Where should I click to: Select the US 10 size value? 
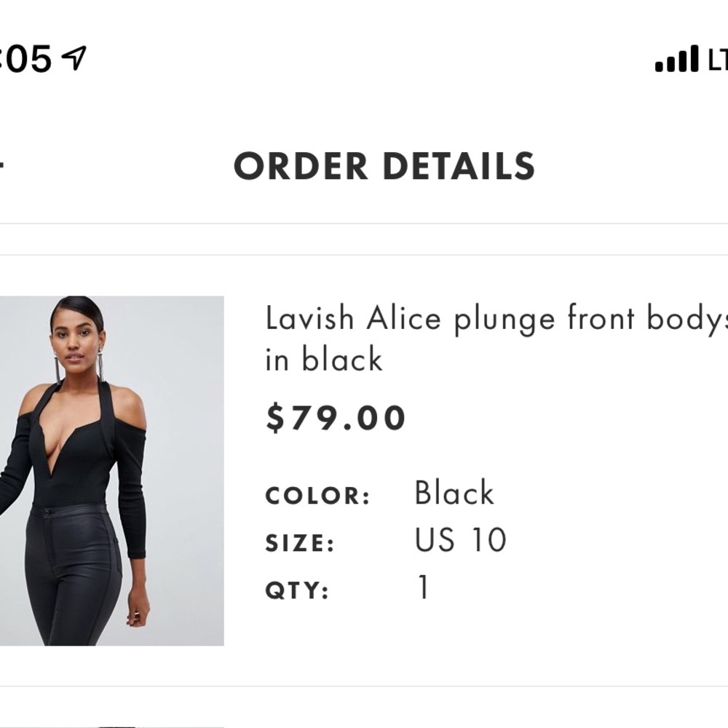pyautogui.click(x=462, y=539)
